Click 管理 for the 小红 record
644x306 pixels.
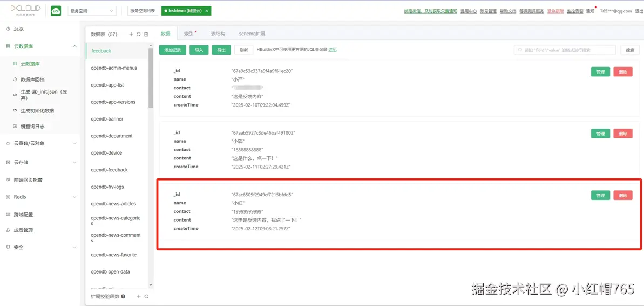point(600,195)
